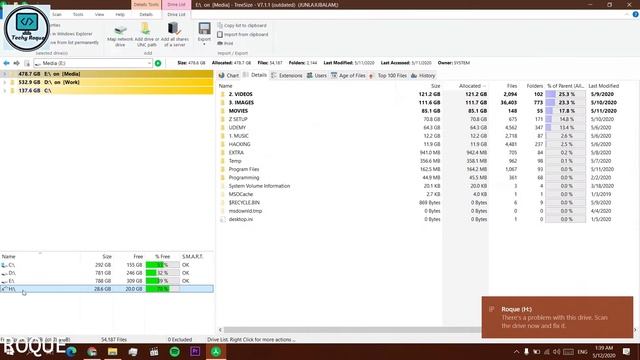Image resolution: width=640 pixels, height=360 pixels.
Task: Click the MOVIES folder icon
Action: 223,111
